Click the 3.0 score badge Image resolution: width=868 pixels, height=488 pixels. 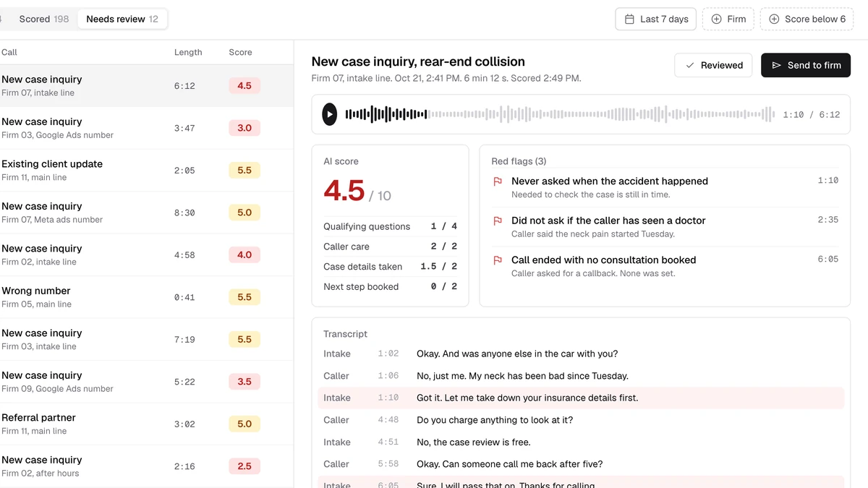(x=244, y=128)
